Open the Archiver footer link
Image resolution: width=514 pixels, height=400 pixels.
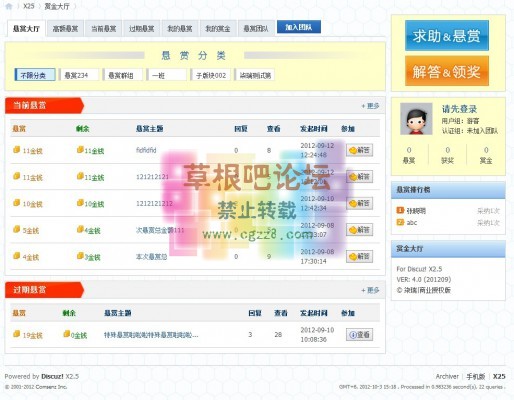click(x=447, y=376)
